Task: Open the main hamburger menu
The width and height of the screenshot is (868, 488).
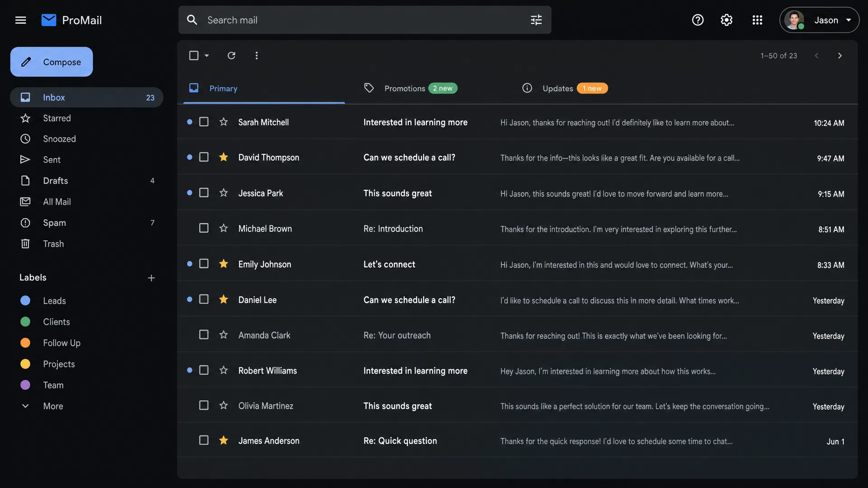Action: click(x=20, y=20)
